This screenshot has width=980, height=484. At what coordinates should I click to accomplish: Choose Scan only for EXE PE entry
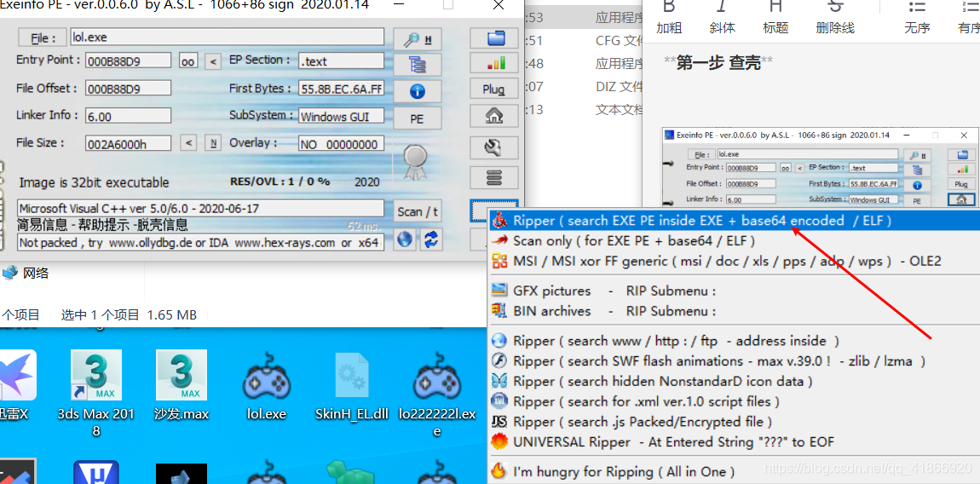coord(733,241)
